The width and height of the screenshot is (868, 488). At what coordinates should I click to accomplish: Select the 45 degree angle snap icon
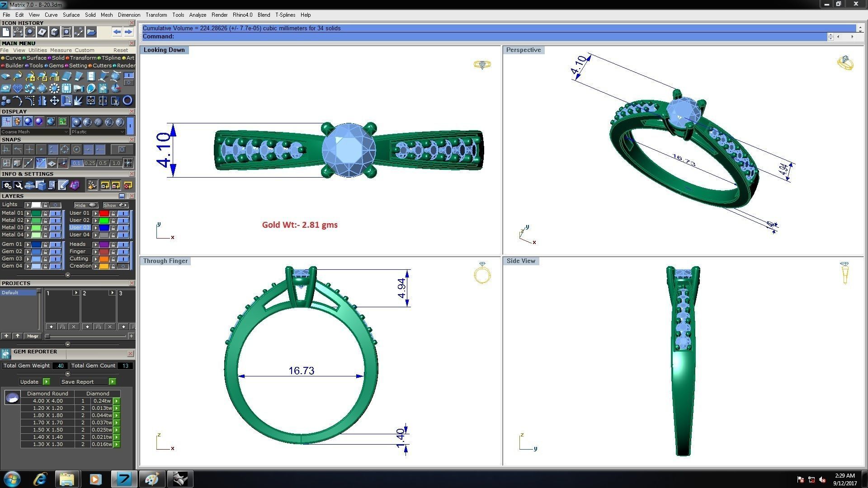tap(41, 163)
